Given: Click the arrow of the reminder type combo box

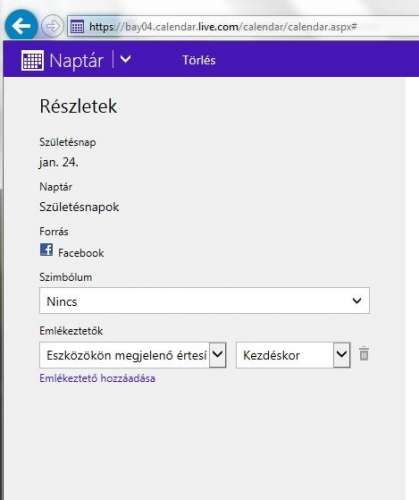Looking at the screenshot, I should pyautogui.click(x=218, y=355).
